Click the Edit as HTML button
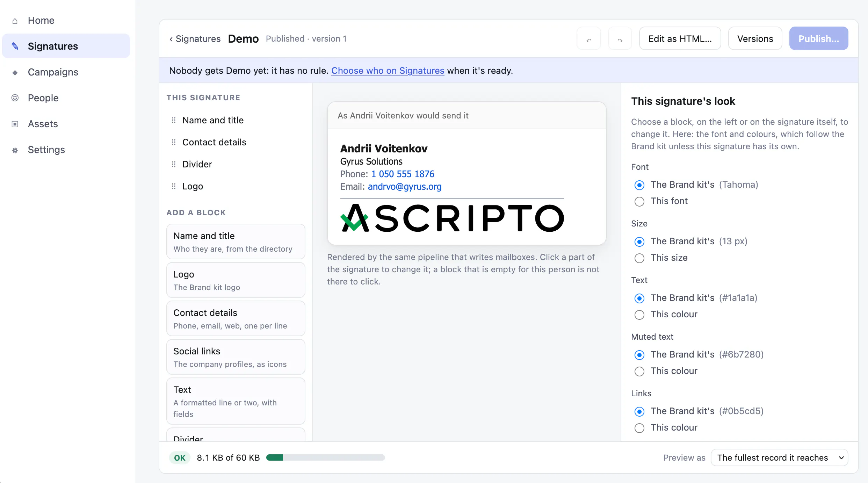 click(x=680, y=39)
